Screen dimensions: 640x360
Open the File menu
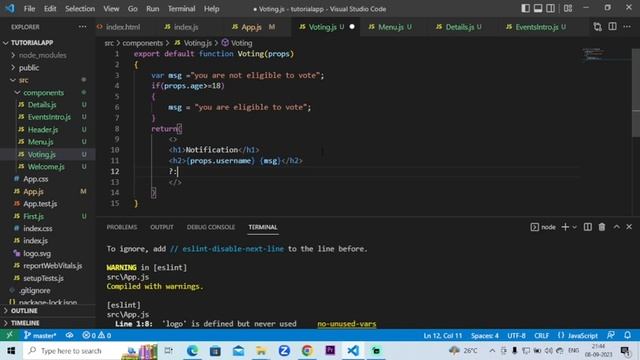pyautogui.click(x=29, y=9)
